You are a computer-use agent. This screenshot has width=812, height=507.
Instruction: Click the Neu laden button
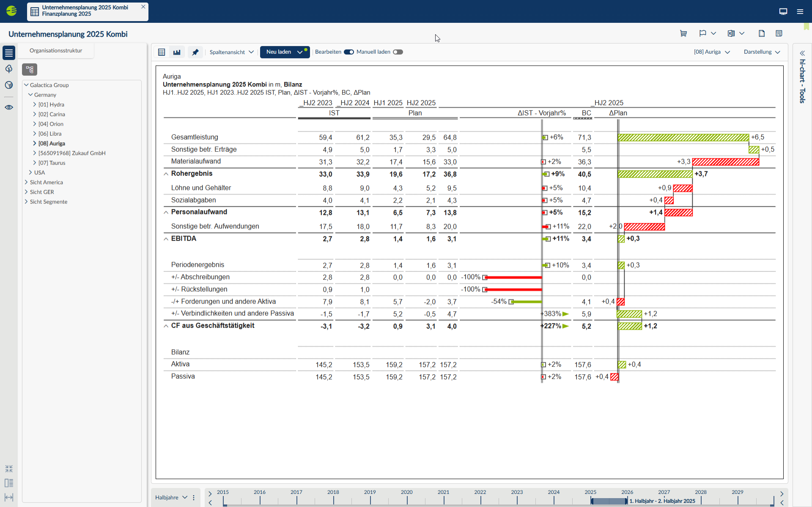tap(279, 52)
